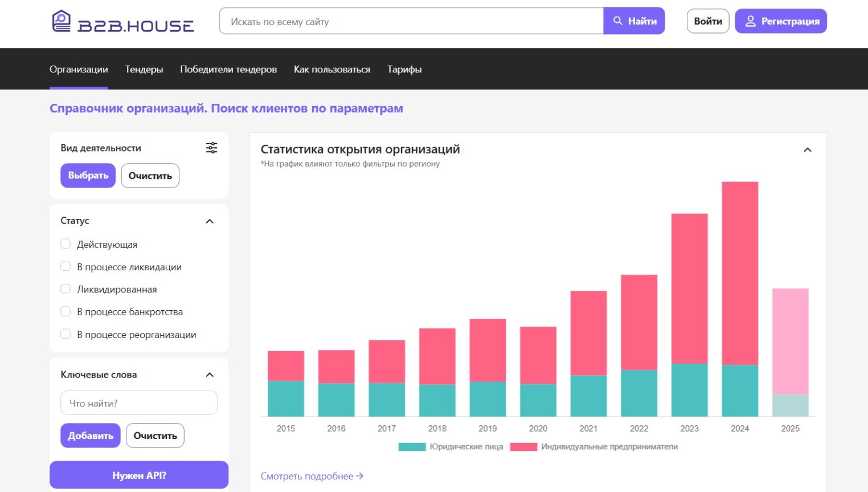Focus the site-wide search input field
The width and height of the screenshot is (868, 492).
[411, 22]
